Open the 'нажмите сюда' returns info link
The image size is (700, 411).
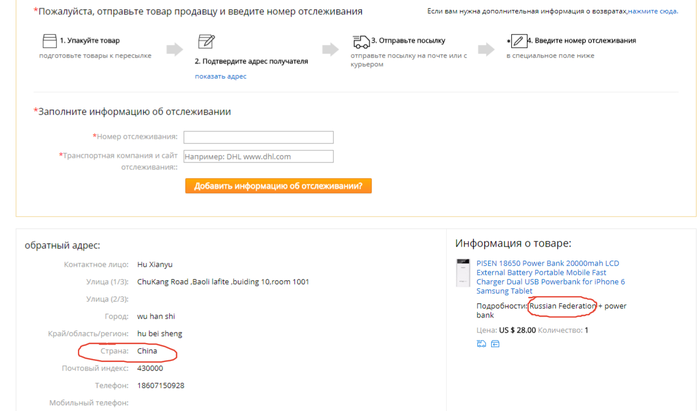point(653,11)
